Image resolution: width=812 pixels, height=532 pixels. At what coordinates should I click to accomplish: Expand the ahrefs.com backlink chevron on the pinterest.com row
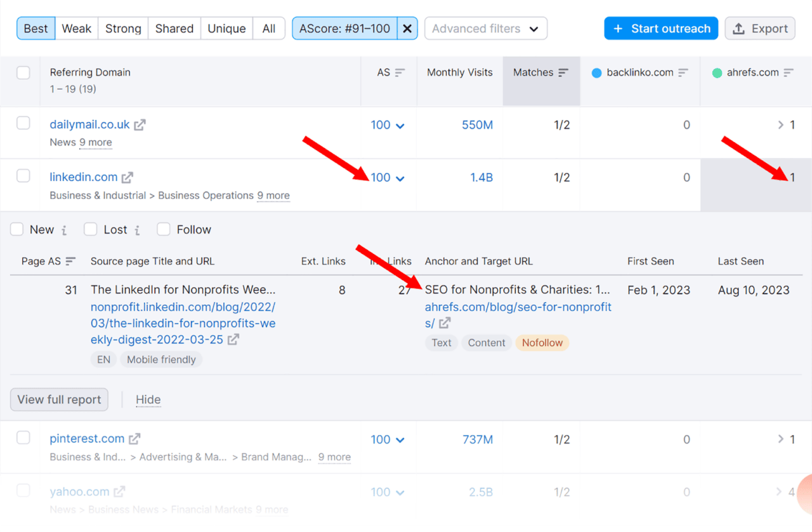781,439
